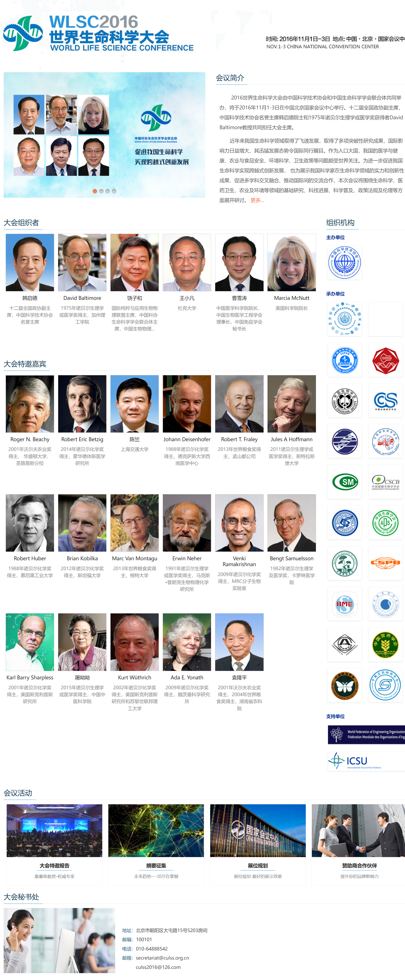This screenshot has height=980, width=405.
Task: Click the IUPAB Biophysical Society logo
Action: pyautogui.click(x=345, y=360)
